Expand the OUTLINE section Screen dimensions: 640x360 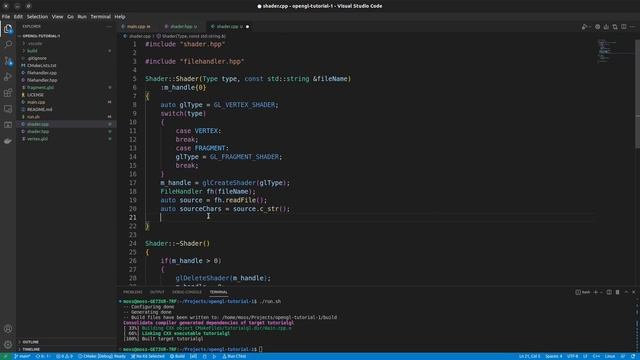(x=30, y=342)
